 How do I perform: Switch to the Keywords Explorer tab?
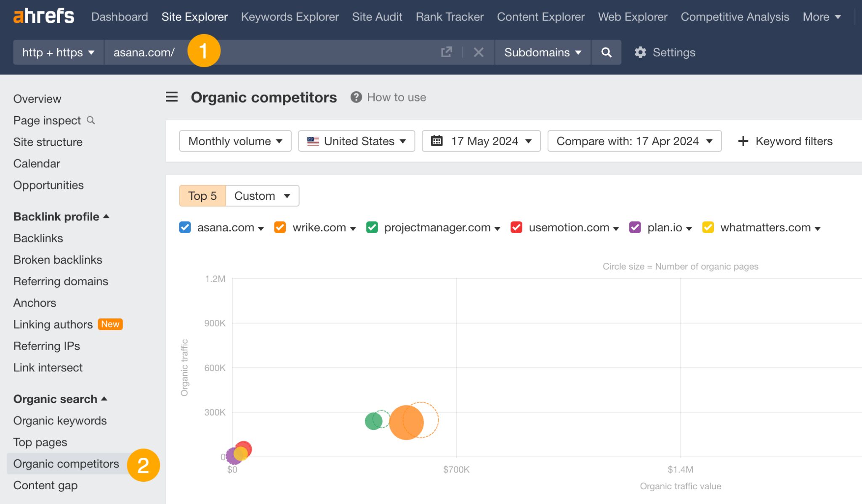coord(290,17)
